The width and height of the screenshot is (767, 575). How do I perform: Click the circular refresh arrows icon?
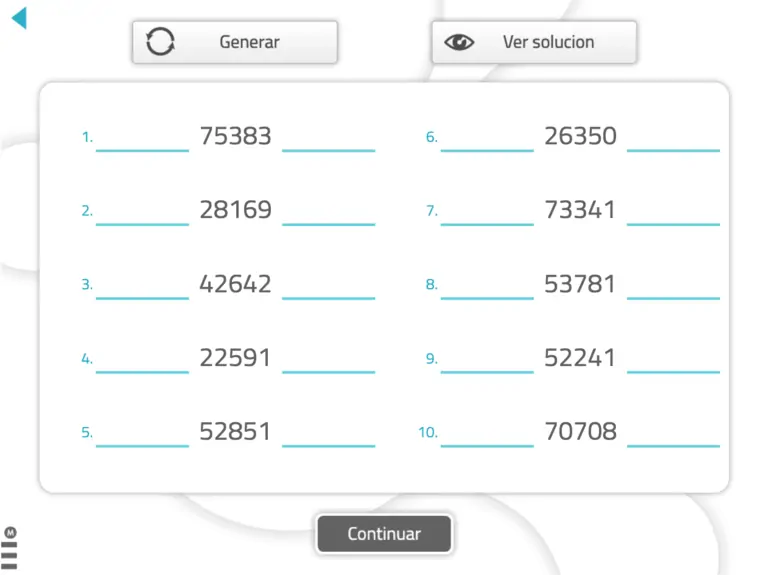[x=160, y=42]
